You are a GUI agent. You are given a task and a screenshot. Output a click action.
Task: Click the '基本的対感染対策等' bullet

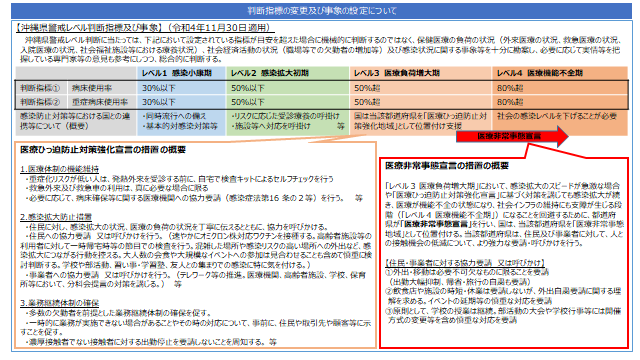point(180,126)
